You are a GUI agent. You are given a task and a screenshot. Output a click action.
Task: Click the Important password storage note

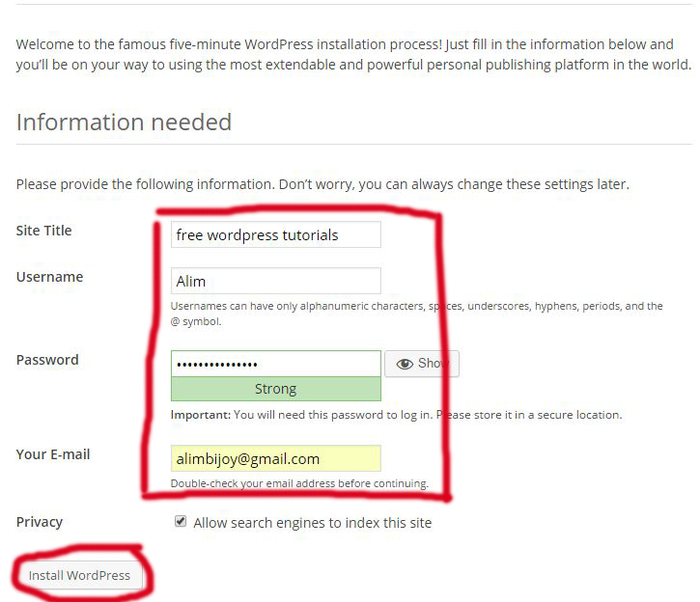coord(396,415)
